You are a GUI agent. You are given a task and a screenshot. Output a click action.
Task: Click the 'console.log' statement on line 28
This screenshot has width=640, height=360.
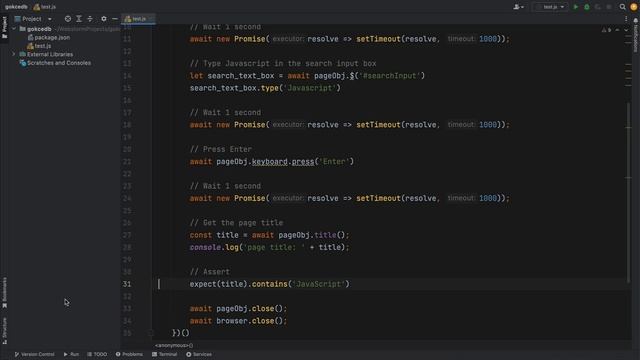pyautogui.click(x=269, y=247)
